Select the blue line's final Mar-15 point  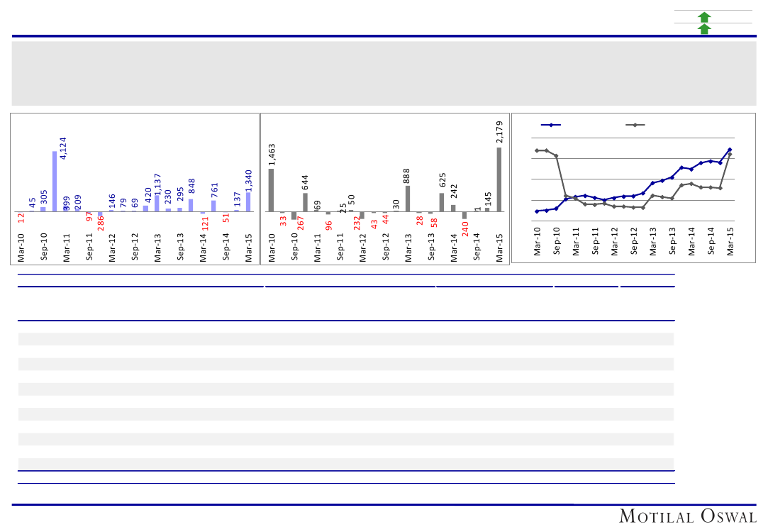click(x=730, y=150)
